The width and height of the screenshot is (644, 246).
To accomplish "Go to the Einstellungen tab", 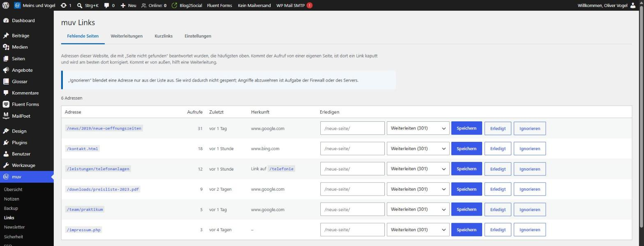I will tap(198, 36).
